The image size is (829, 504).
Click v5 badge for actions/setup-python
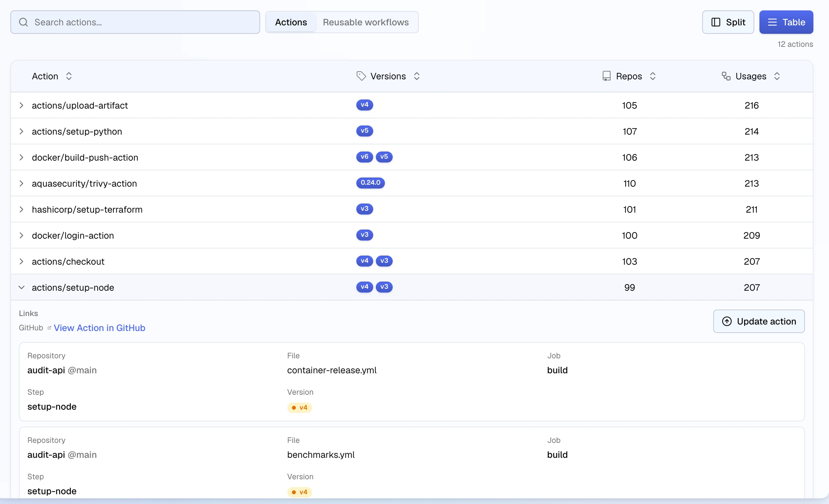[x=364, y=130]
